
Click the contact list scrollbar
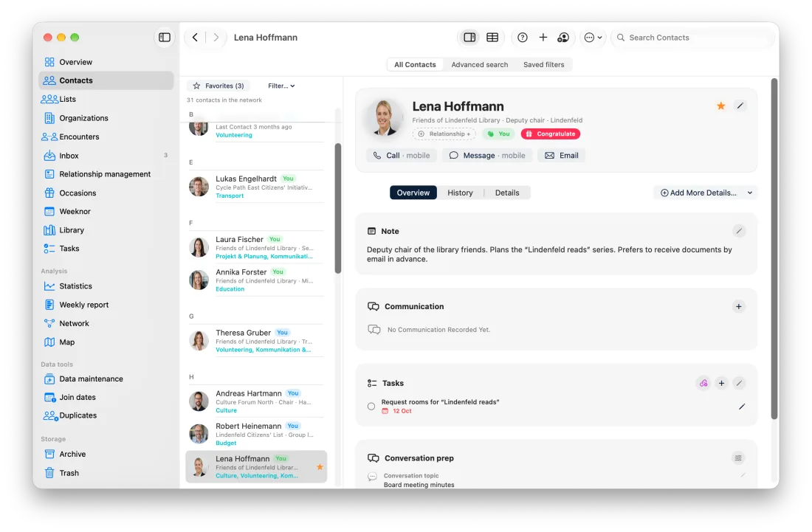(x=337, y=209)
